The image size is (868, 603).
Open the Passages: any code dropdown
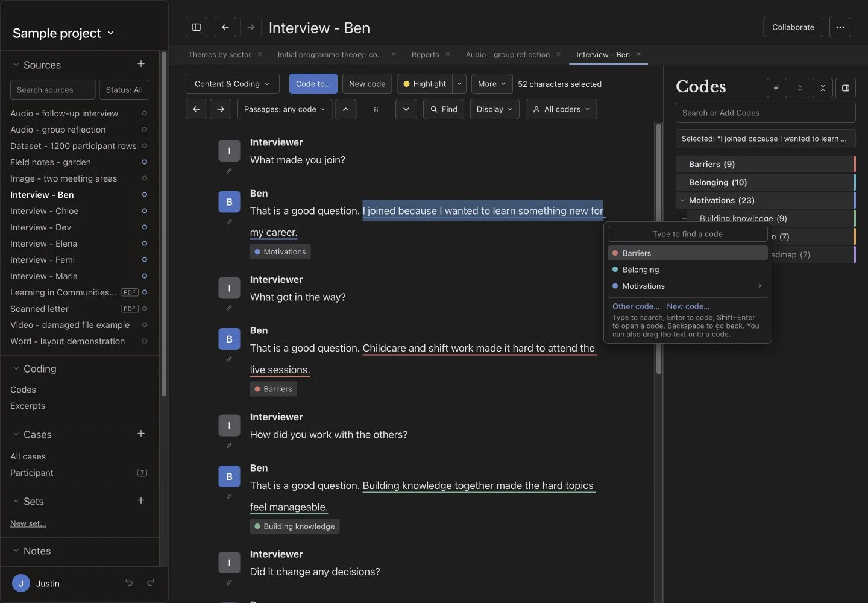(285, 109)
